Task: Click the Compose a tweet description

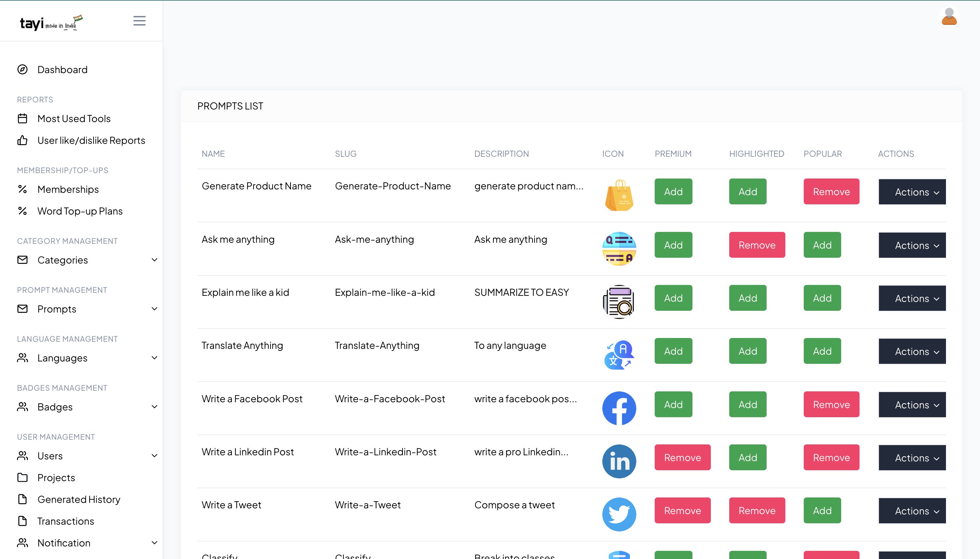Action: tap(514, 505)
